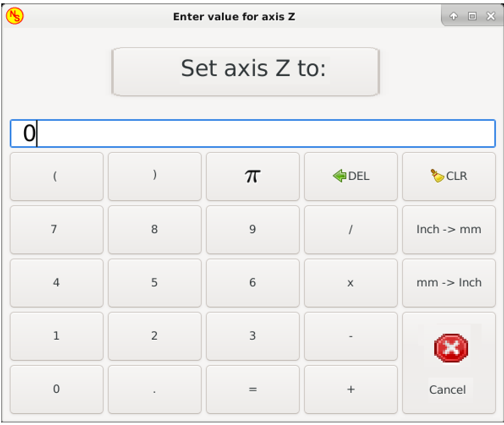This screenshot has height=425, width=504.
Task: Click the Set axis Z to button
Action: 246,72
